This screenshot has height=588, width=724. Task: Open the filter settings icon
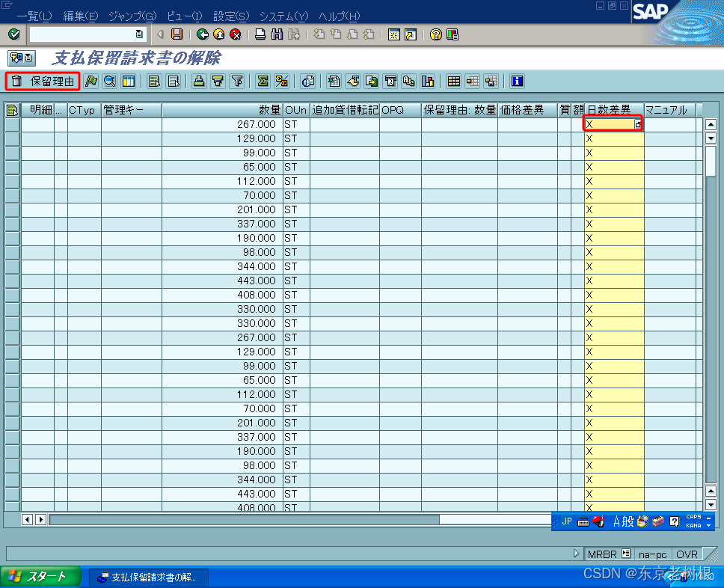238,82
